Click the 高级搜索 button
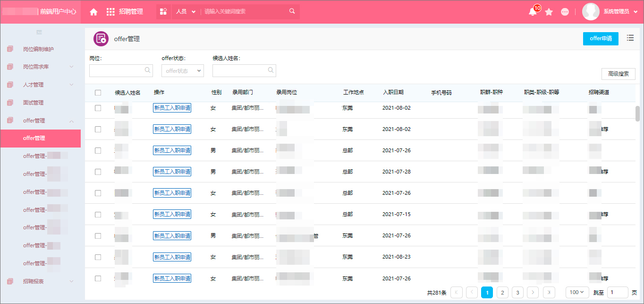The width and height of the screenshot is (644, 304). click(619, 74)
